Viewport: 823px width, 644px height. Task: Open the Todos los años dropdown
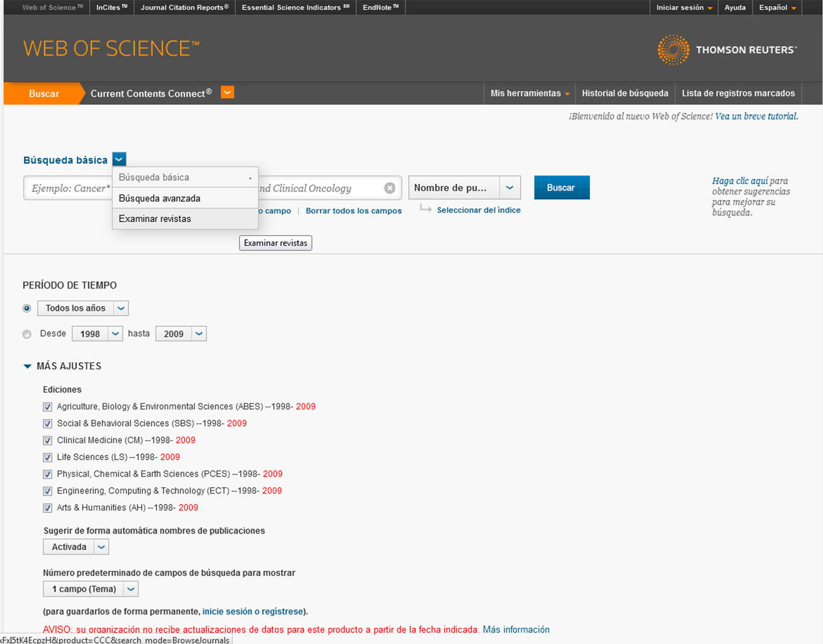pyautogui.click(x=83, y=308)
